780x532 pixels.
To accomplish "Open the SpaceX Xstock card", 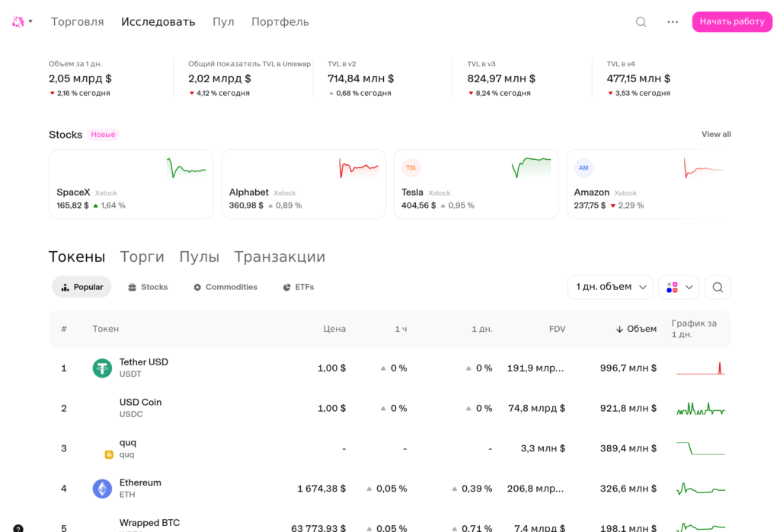I will pos(131,184).
